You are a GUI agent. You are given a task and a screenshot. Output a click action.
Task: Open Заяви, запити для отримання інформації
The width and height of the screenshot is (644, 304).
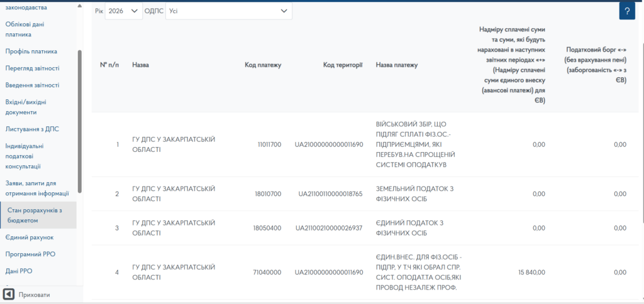coord(36,188)
